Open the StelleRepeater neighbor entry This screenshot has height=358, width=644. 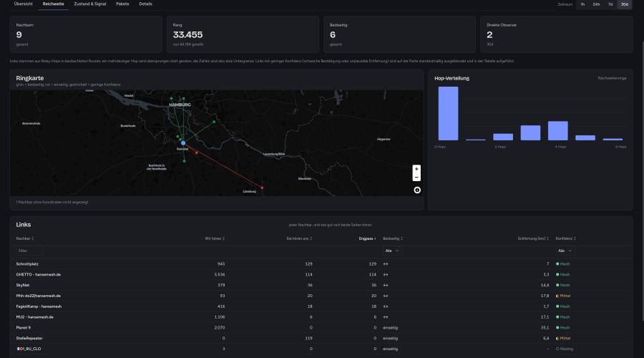pos(29,338)
